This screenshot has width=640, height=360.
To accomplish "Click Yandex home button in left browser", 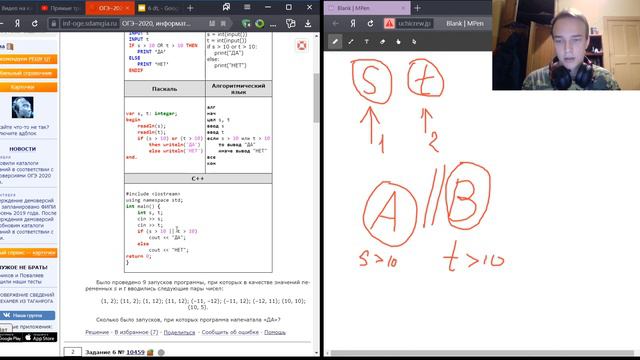I will click(17, 24).
